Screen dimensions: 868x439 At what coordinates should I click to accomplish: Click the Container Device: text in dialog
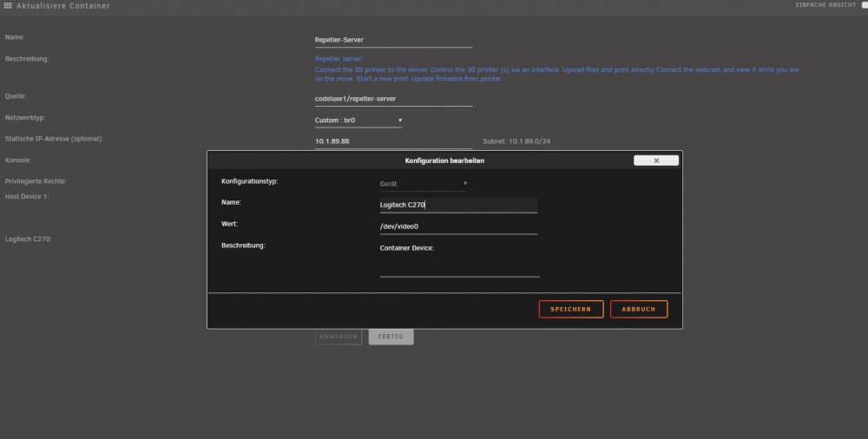point(407,248)
